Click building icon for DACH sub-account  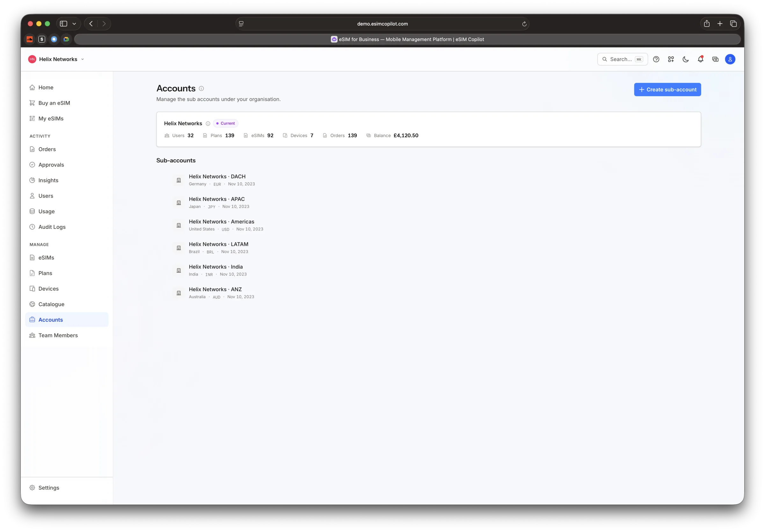click(x=178, y=180)
